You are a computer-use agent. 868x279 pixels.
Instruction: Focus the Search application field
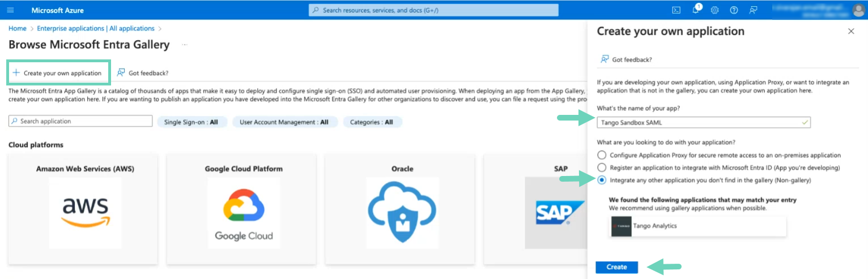pos(80,121)
